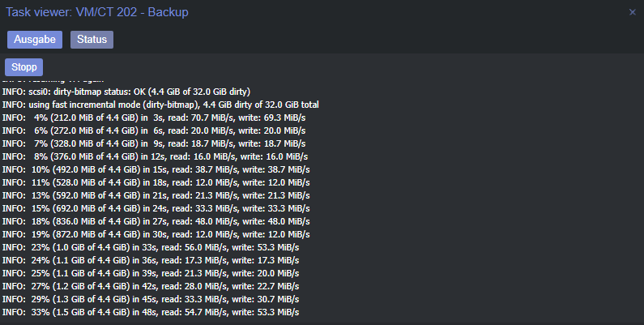The width and height of the screenshot is (644, 325).
Task: Click the Task viewer VM/CT 202 title
Action: click(x=97, y=12)
